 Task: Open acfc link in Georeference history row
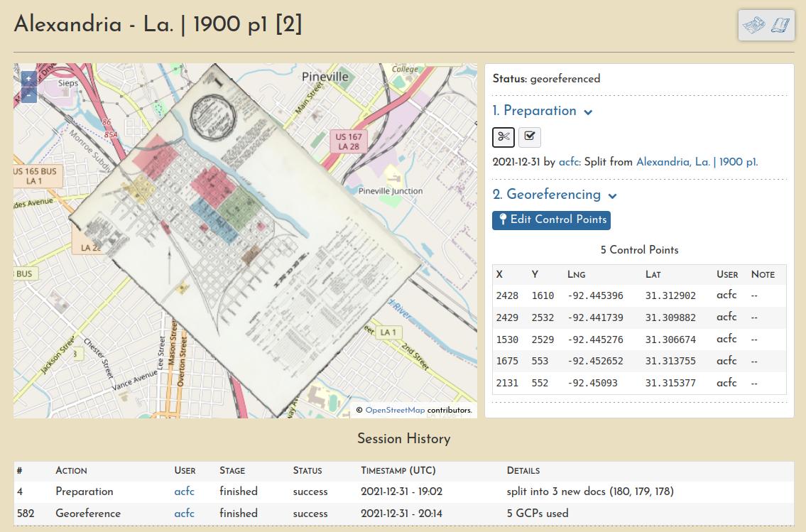coord(184,514)
